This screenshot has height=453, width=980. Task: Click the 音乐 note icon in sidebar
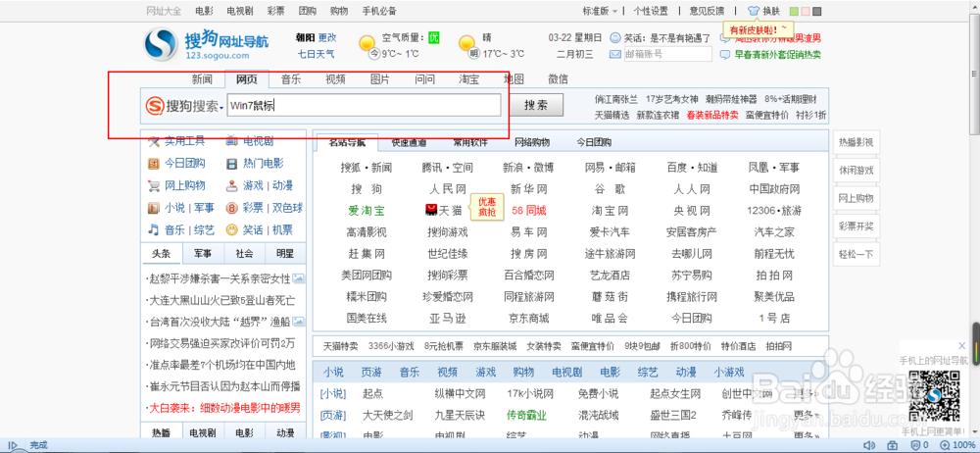[x=153, y=229]
